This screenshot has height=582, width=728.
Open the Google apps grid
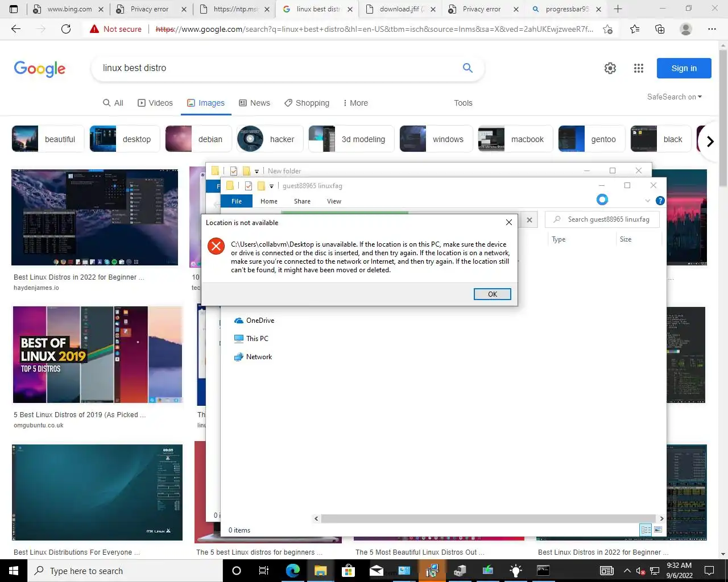(639, 68)
